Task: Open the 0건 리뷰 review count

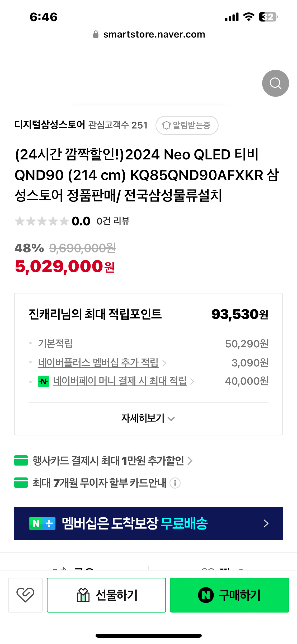Action: [x=113, y=221]
